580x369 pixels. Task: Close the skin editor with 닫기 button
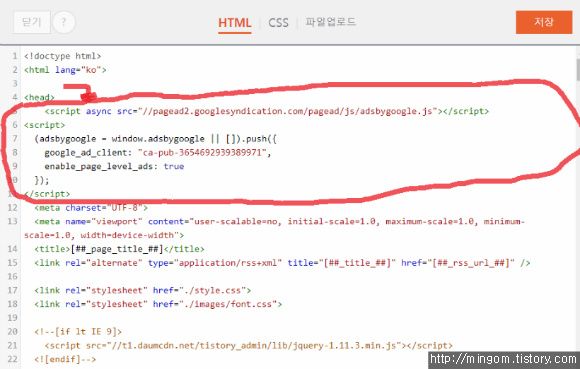tap(32, 22)
